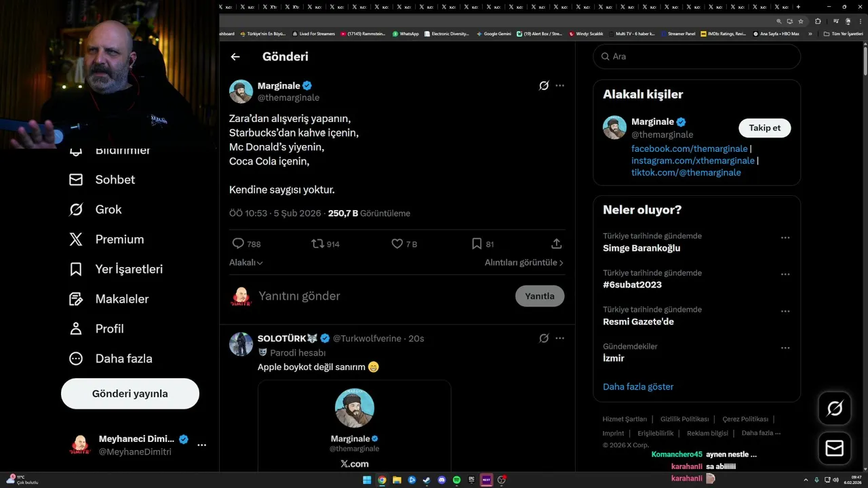Expand Daha fazla in the sidebar
Image resolution: width=868 pixels, height=488 pixels.
coord(111,359)
